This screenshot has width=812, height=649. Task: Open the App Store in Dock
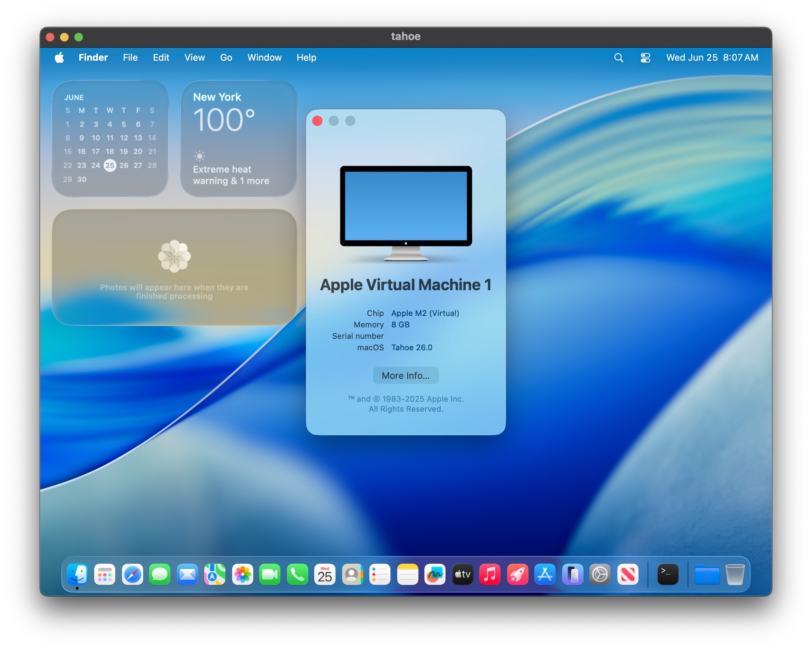pyautogui.click(x=545, y=574)
